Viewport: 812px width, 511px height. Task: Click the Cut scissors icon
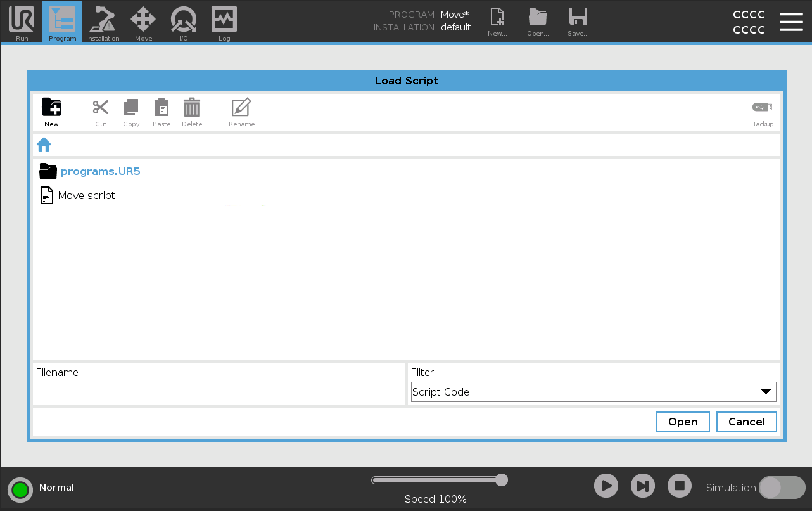[101, 113]
